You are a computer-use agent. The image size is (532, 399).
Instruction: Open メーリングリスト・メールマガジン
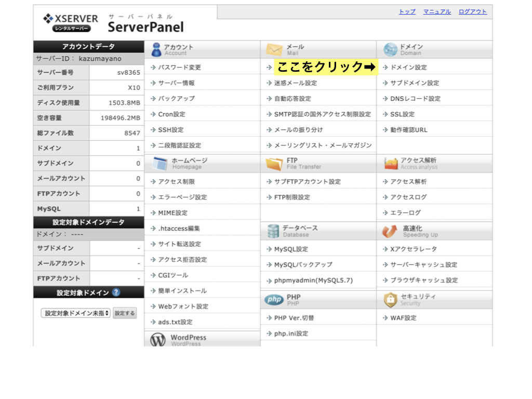point(323,145)
